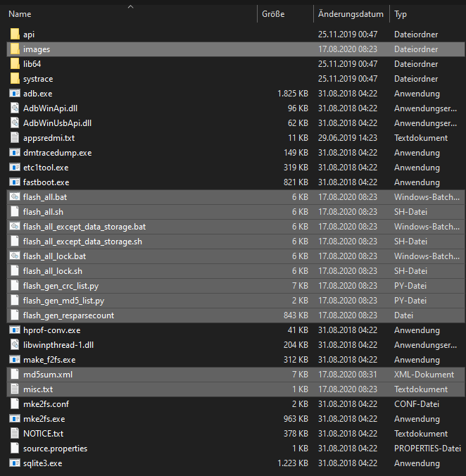Click the date 17.08.2020 08:31
The height and width of the screenshot is (476, 466).
pos(348,375)
